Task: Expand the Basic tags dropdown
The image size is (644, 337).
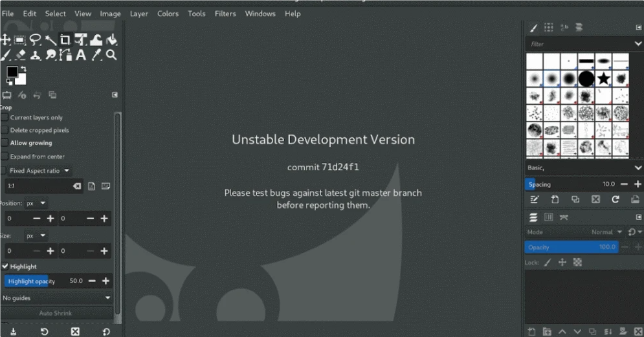Action: pyautogui.click(x=638, y=168)
